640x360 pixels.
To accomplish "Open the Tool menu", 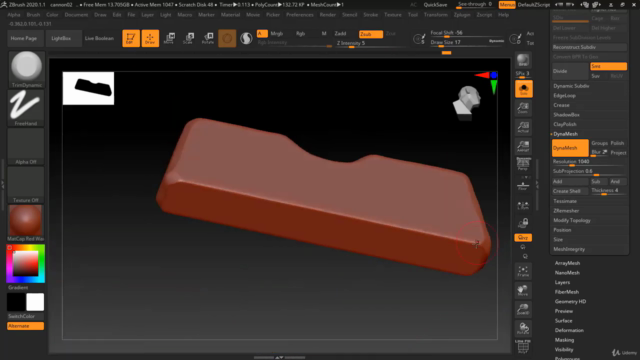I will pyautogui.click(x=413, y=15).
